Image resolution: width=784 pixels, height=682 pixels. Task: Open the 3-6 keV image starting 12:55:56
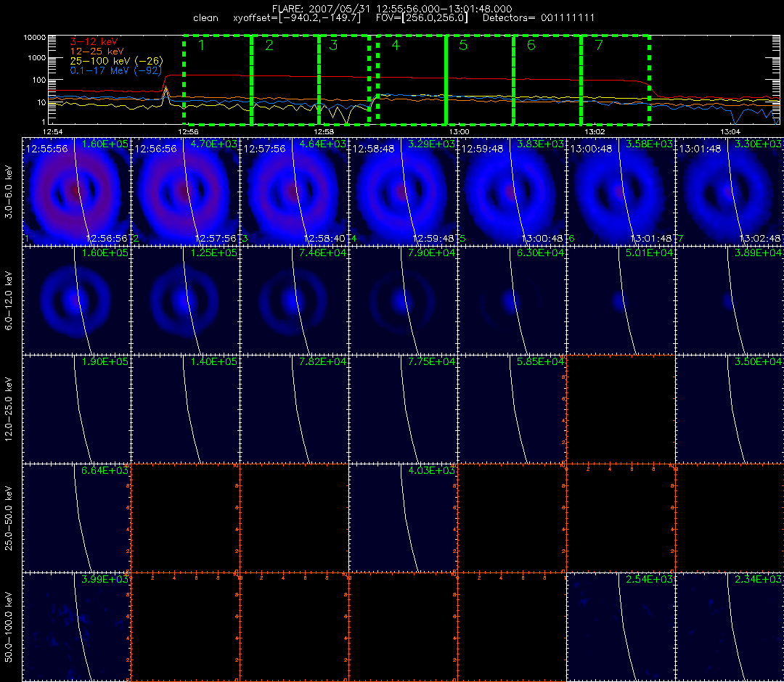[76, 192]
